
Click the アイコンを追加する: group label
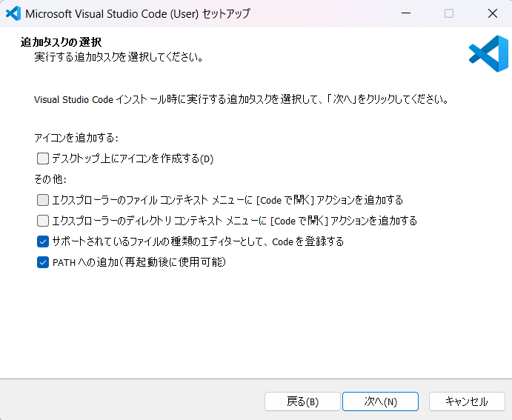pyautogui.click(x=76, y=138)
